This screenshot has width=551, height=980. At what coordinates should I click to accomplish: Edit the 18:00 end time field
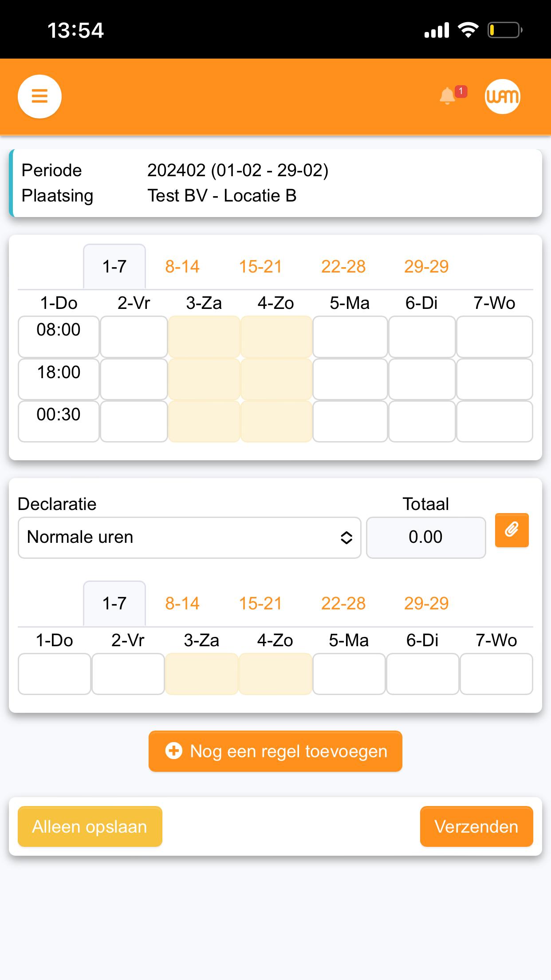click(59, 379)
